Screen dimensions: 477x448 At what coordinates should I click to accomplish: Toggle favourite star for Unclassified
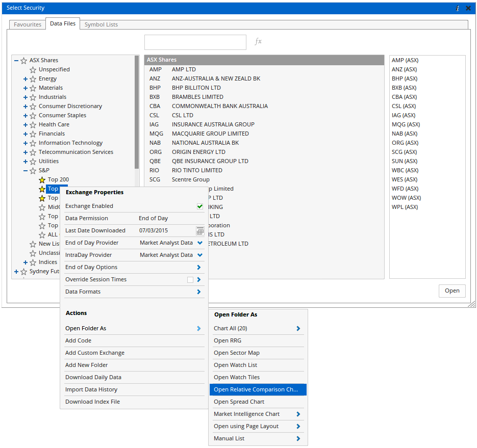33,253
